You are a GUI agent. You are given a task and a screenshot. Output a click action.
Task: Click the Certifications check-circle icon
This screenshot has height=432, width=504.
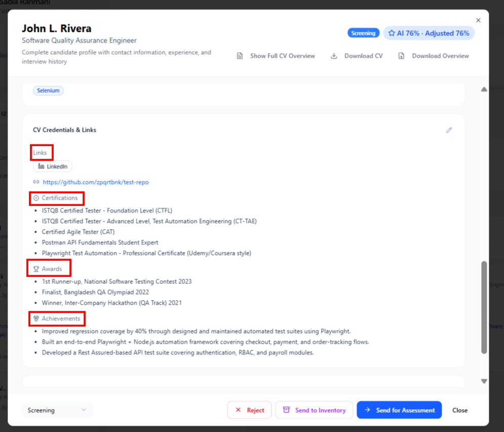click(x=36, y=198)
